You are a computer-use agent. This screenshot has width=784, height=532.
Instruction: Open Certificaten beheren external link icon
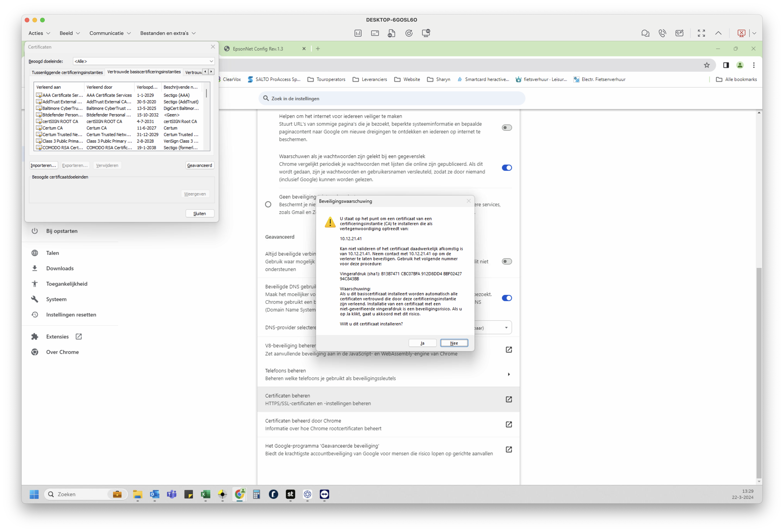[509, 399]
